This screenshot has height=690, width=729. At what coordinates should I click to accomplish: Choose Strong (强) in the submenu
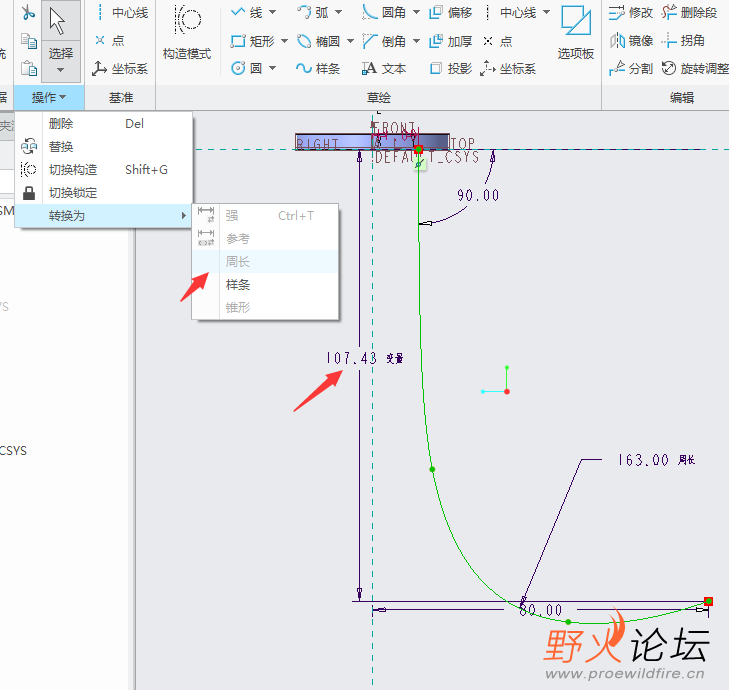click(x=265, y=216)
